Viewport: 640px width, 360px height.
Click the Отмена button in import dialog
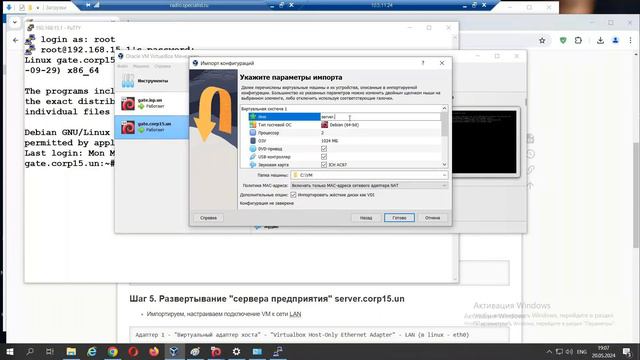[x=432, y=218]
